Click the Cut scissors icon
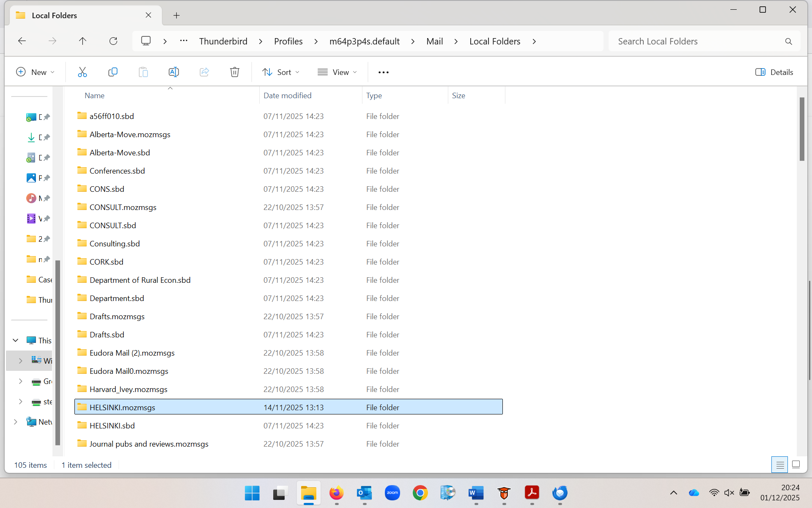The image size is (812, 508). click(x=82, y=72)
